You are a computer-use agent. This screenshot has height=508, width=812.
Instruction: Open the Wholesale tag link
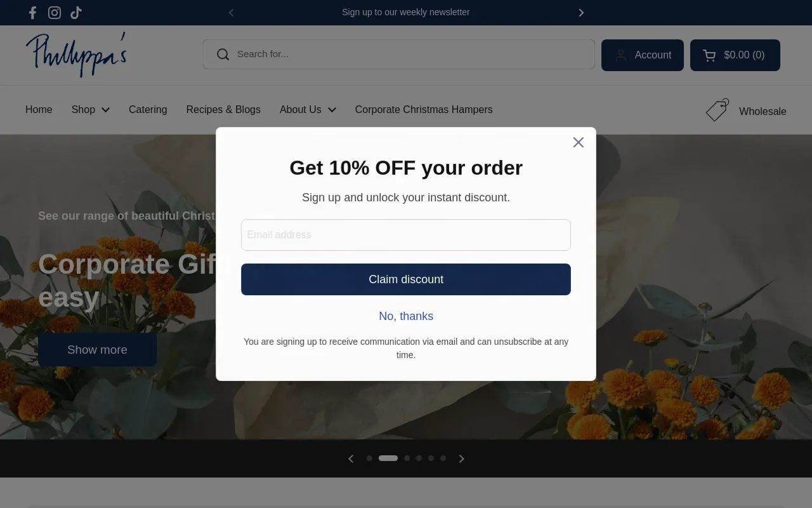coord(746,111)
